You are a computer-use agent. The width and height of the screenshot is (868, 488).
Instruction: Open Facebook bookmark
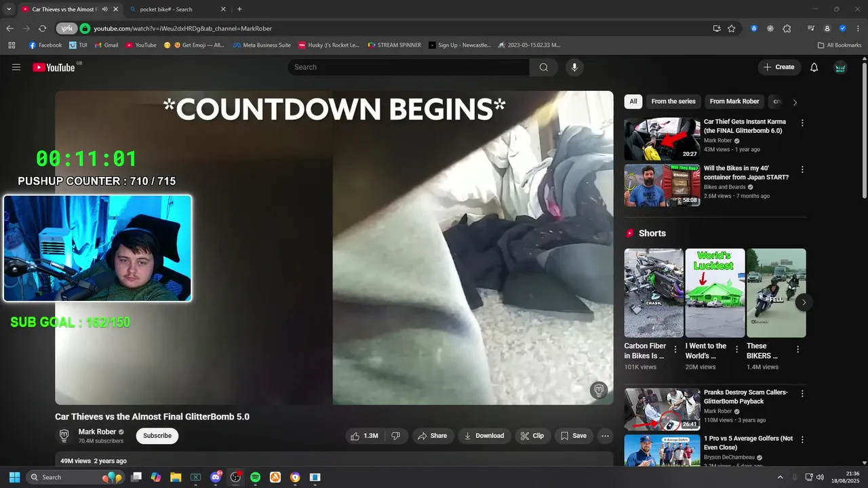tap(45, 45)
